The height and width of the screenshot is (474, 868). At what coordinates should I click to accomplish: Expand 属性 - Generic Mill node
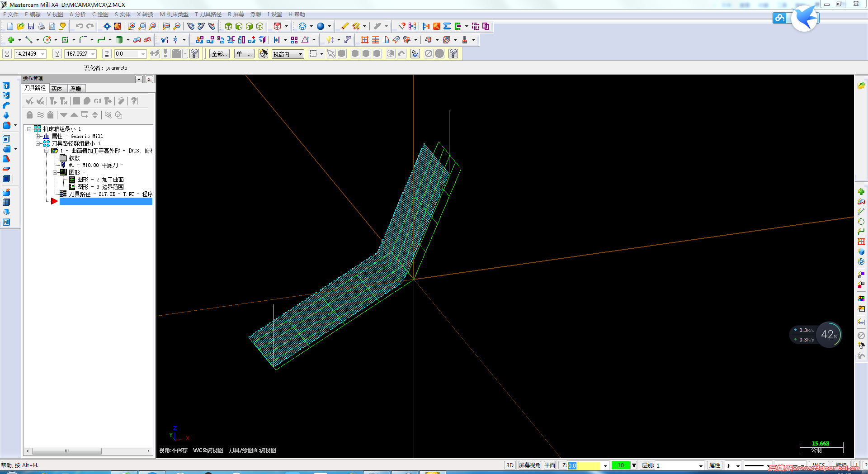point(38,136)
